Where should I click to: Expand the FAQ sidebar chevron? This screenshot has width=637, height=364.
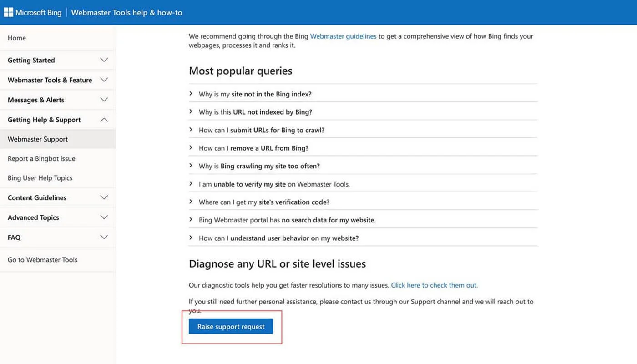coord(104,238)
